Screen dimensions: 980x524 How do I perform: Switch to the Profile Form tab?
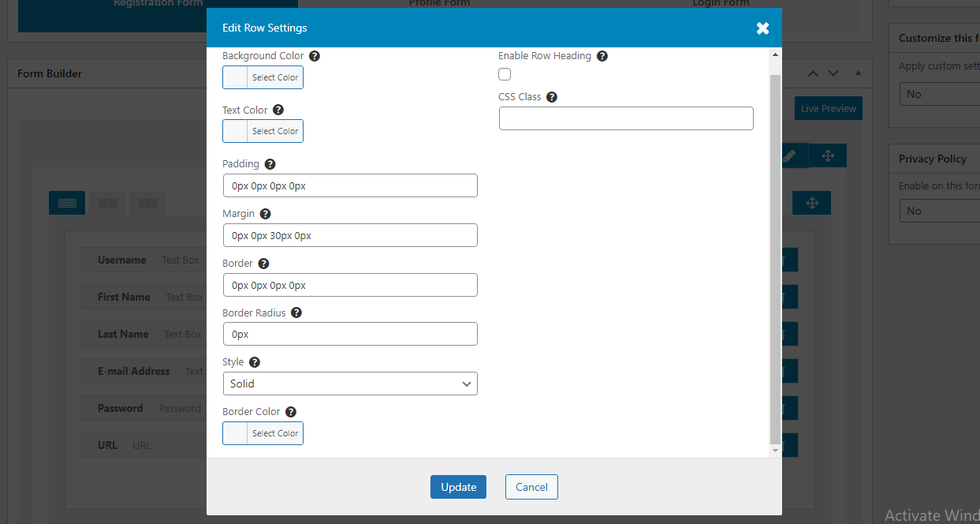click(x=439, y=3)
